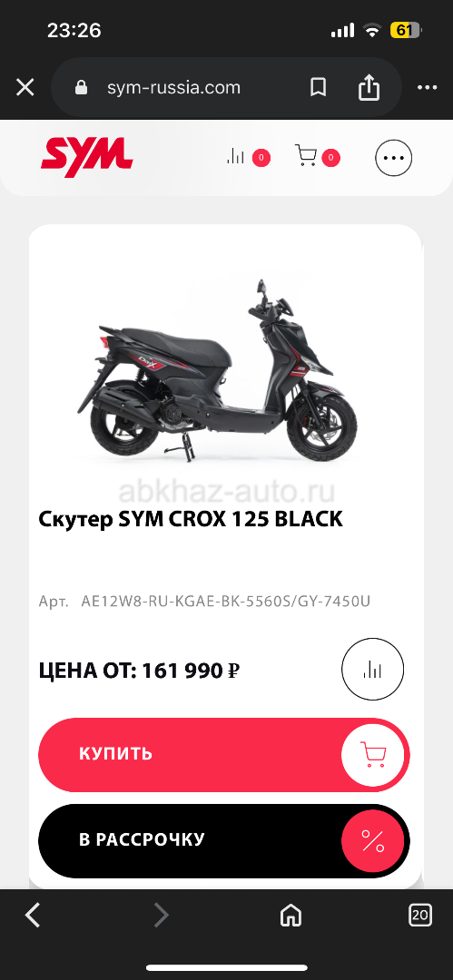Add scooter to comparison via circular icon
Screen dimensions: 453x980
click(x=372, y=670)
